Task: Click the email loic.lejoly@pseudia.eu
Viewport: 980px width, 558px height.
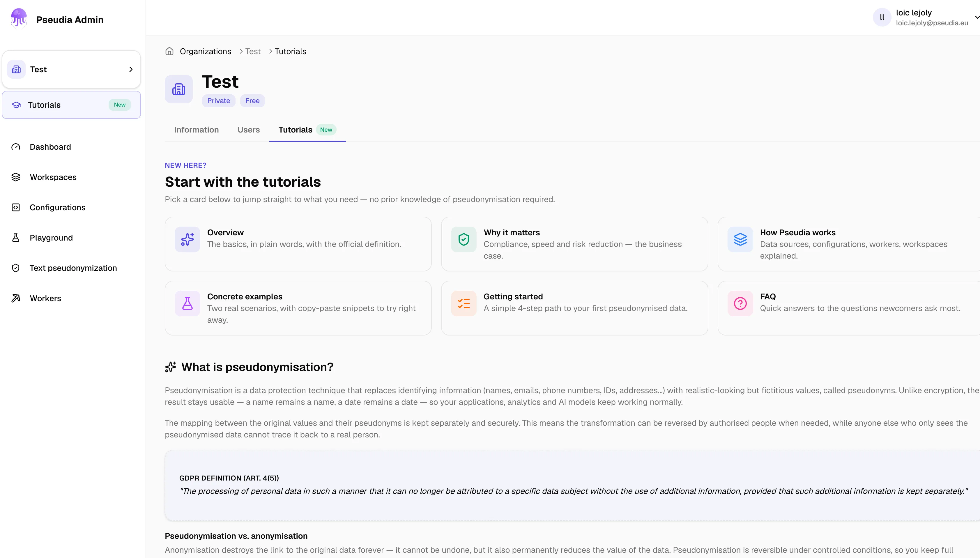Action: pyautogui.click(x=932, y=23)
